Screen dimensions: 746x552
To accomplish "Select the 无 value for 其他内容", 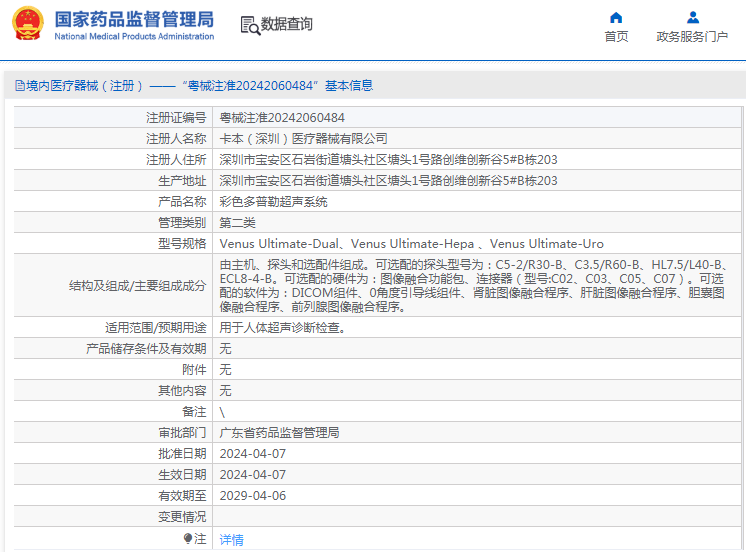I will [225, 390].
